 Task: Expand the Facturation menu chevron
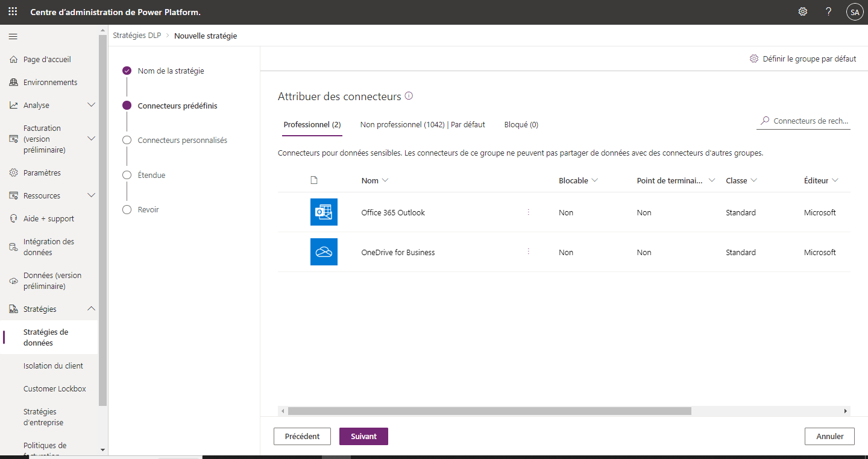point(92,139)
